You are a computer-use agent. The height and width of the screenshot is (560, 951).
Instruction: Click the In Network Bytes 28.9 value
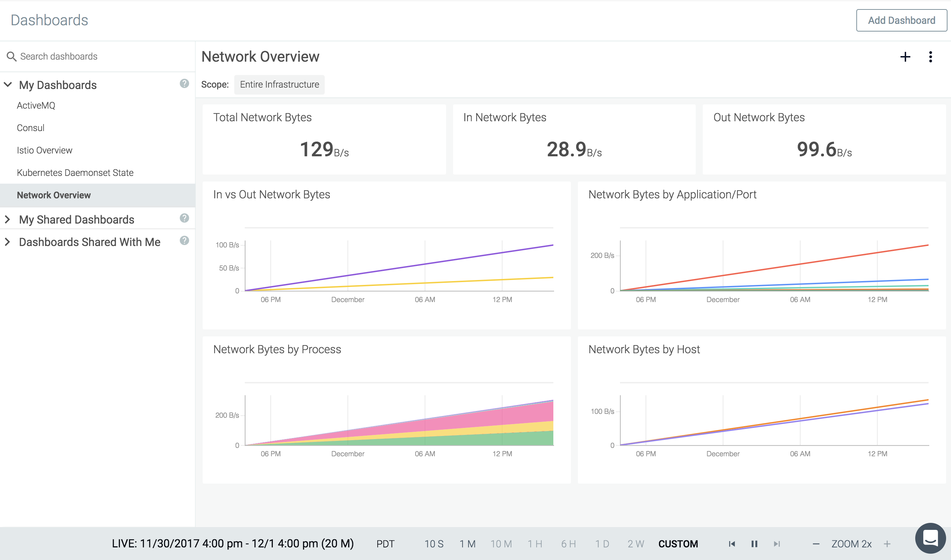pyautogui.click(x=574, y=149)
